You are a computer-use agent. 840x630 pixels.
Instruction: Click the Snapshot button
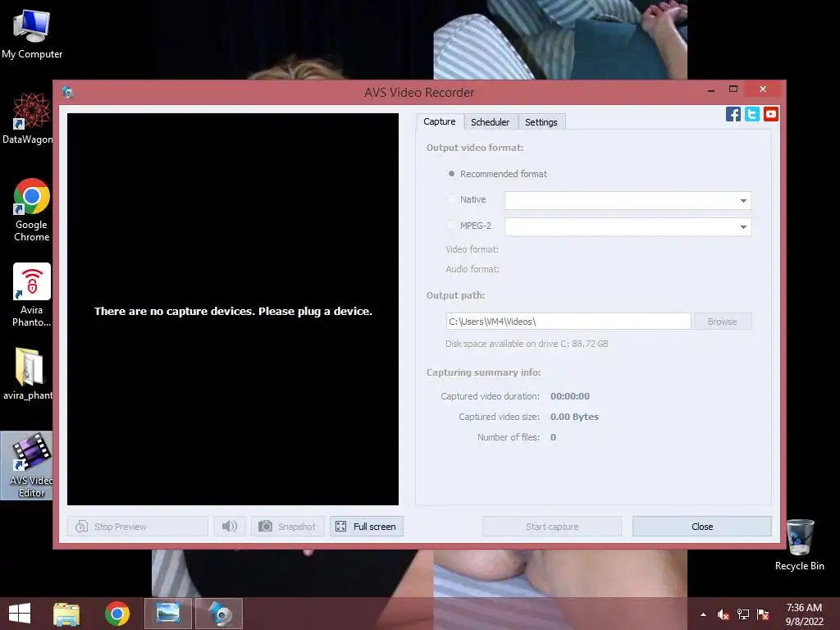pyautogui.click(x=287, y=526)
